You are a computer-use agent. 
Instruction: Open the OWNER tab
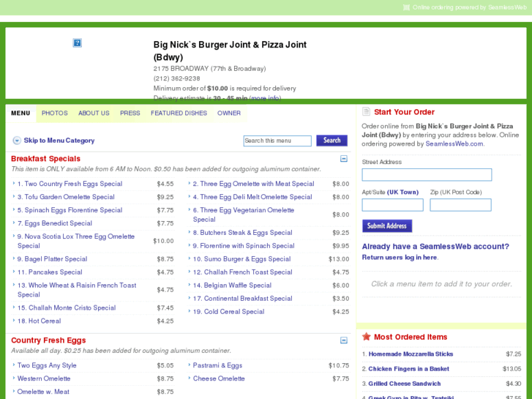coord(229,113)
